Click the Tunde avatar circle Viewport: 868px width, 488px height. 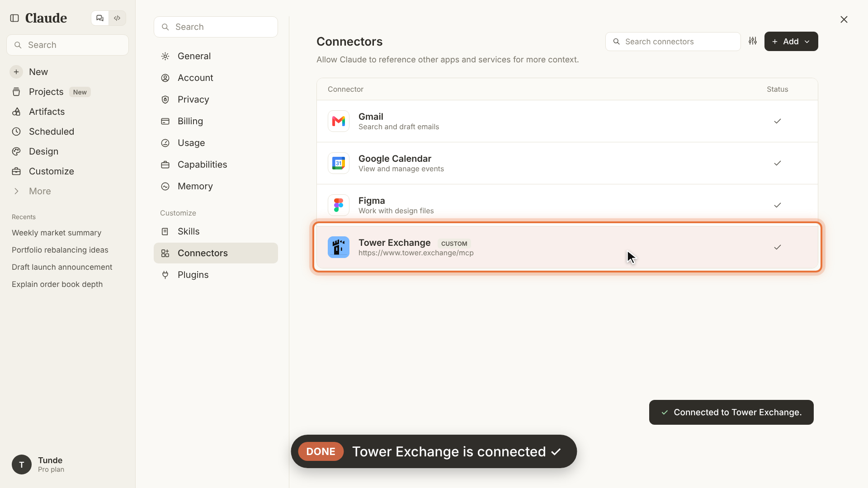(x=22, y=465)
